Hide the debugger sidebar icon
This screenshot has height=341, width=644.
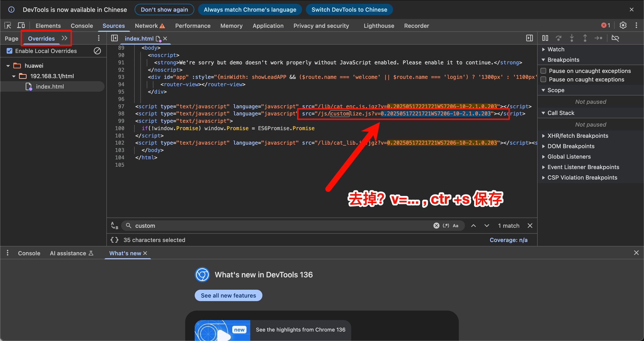click(x=529, y=38)
